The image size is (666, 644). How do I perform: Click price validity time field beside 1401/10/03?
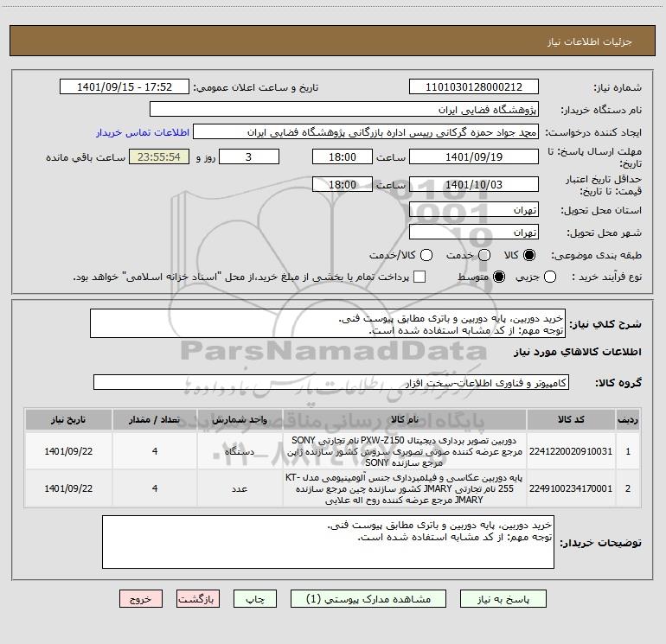[343, 184]
